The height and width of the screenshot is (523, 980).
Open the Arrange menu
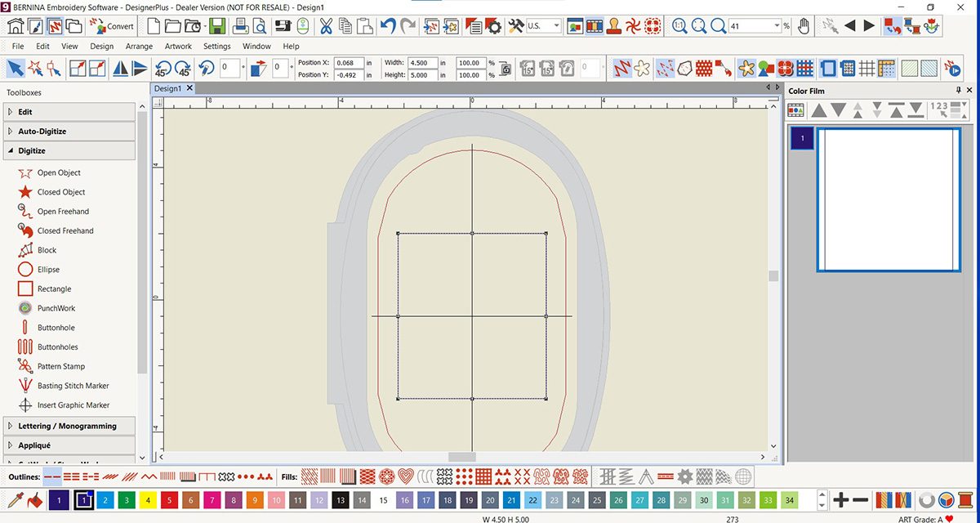139,47
